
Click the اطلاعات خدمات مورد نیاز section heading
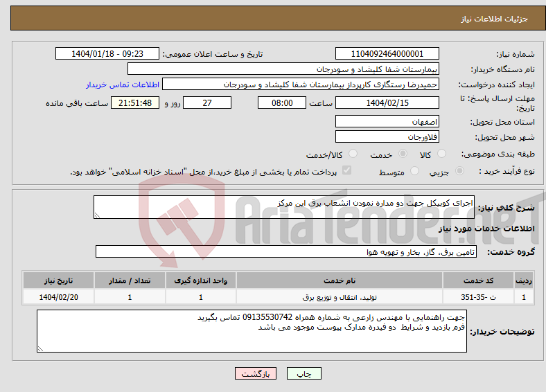(486, 229)
